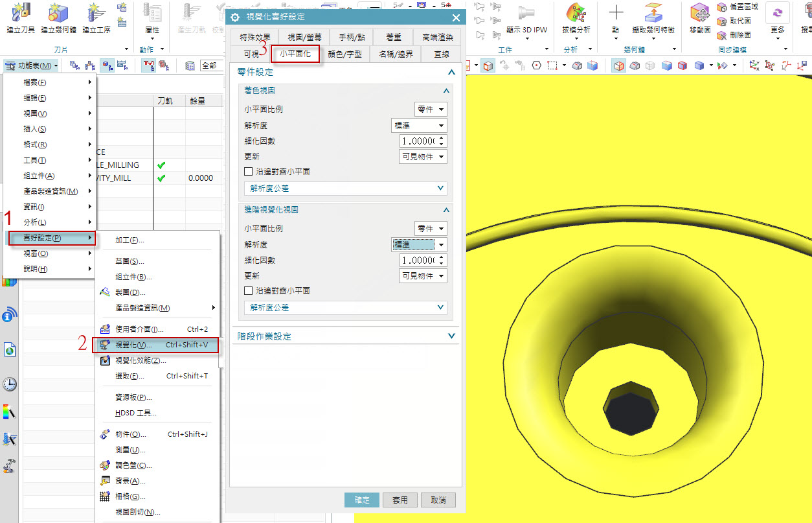Viewport: 812px width, 523px height.
Task: Click the 刪除面 (Delete Face) icon
Action: pos(722,35)
